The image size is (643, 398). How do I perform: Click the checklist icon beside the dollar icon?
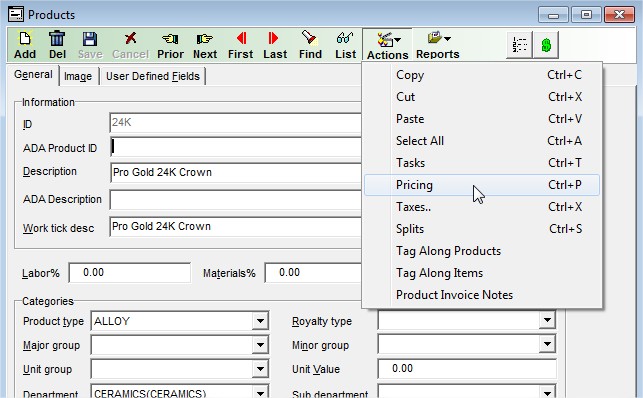520,45
